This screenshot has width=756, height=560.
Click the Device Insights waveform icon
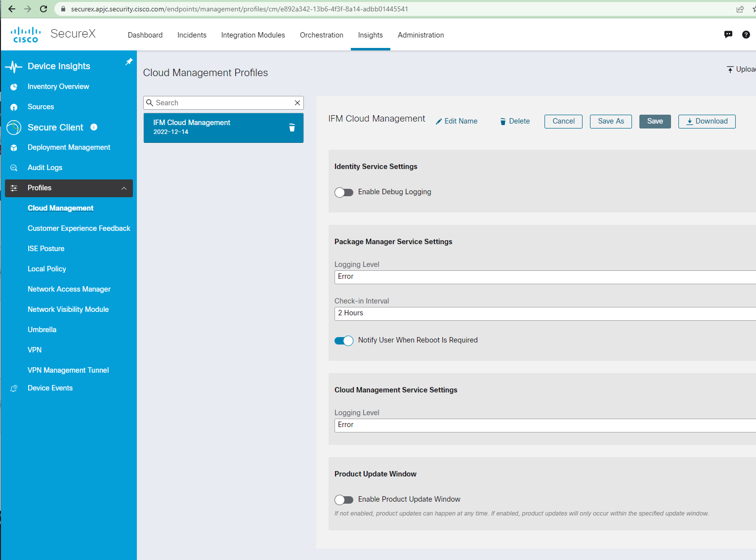click(x=13, y=66)
